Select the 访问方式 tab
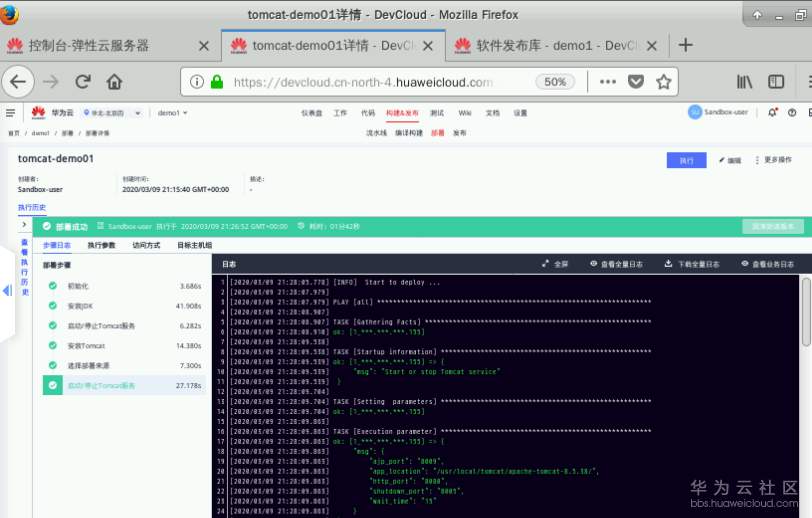This screenshot has width=812, height=518. click(146, 245)
